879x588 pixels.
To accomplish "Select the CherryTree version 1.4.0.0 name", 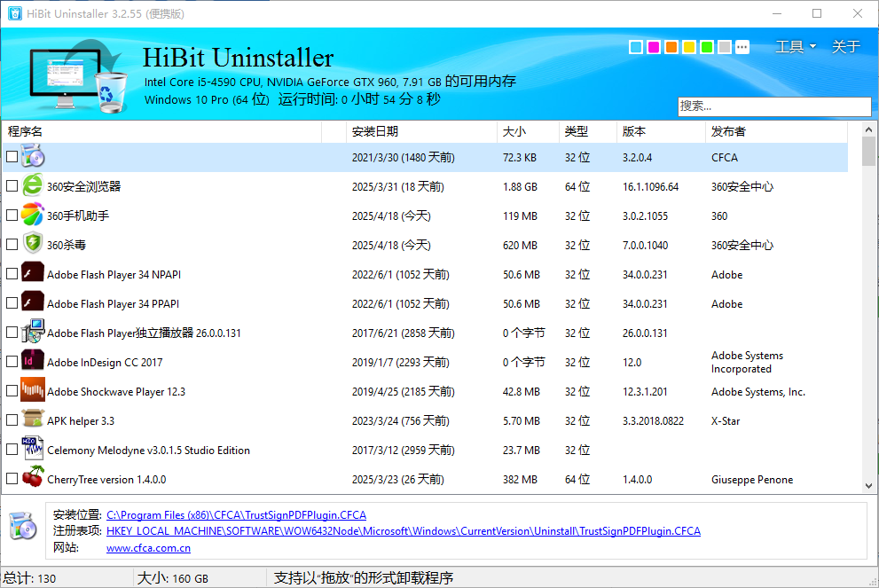I will (x=106, y=479).
